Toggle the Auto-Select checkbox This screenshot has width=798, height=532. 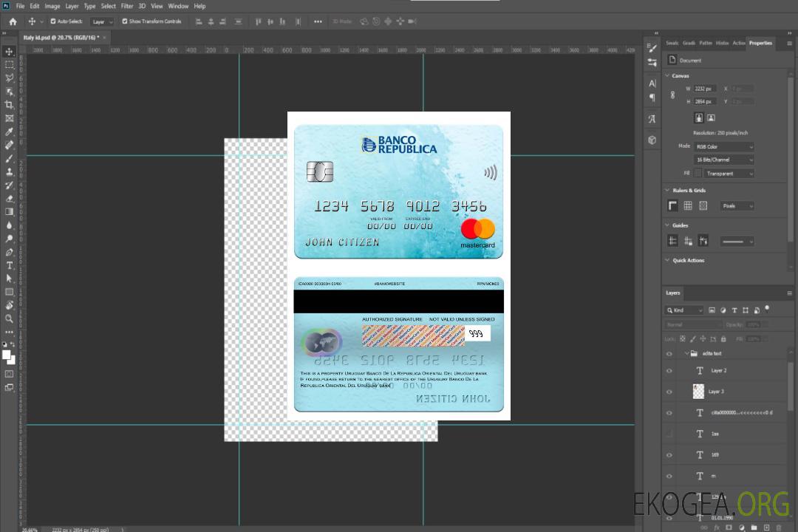53,21
